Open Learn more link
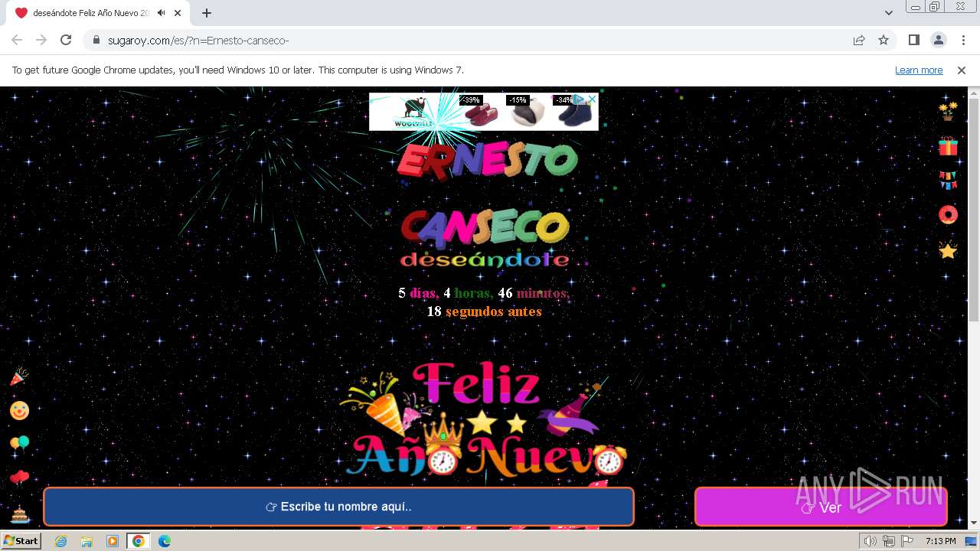 click(919, 70)
